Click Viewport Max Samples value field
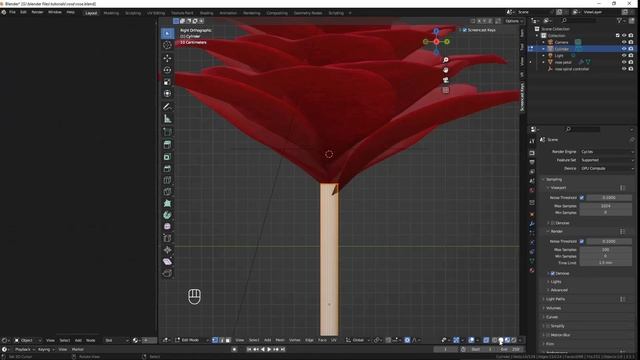Image resolution: width=640 pixels, height=360 pixels. pos(606,206)
